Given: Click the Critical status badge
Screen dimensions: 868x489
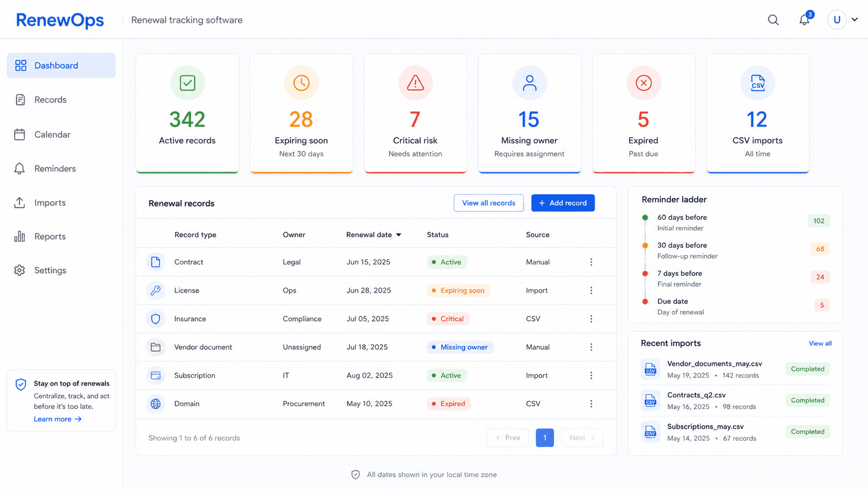Looking at the screenshot, I should tap(448, 319).
